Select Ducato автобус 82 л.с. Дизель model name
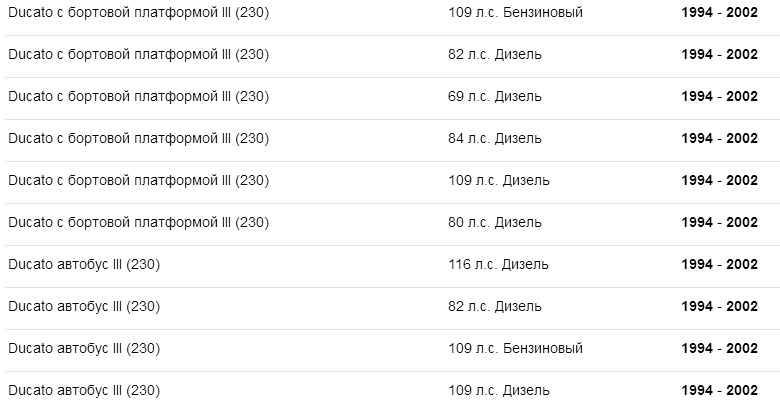 (84, 307)
